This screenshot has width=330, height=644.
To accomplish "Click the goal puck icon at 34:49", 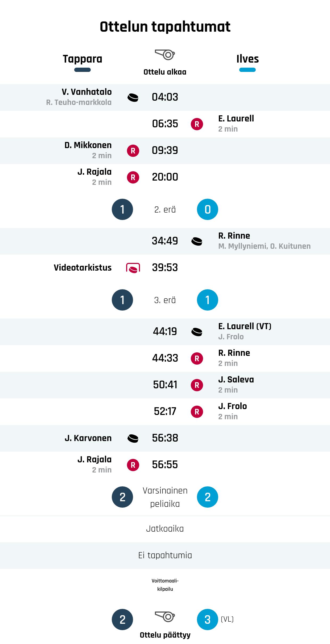I will coord(197,241).
